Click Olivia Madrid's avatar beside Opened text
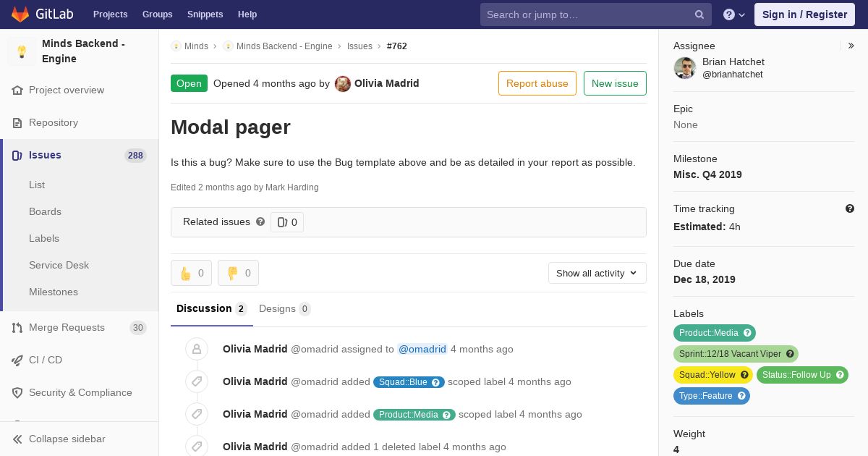Screen dimensions: 868x456 pos(343,83)
